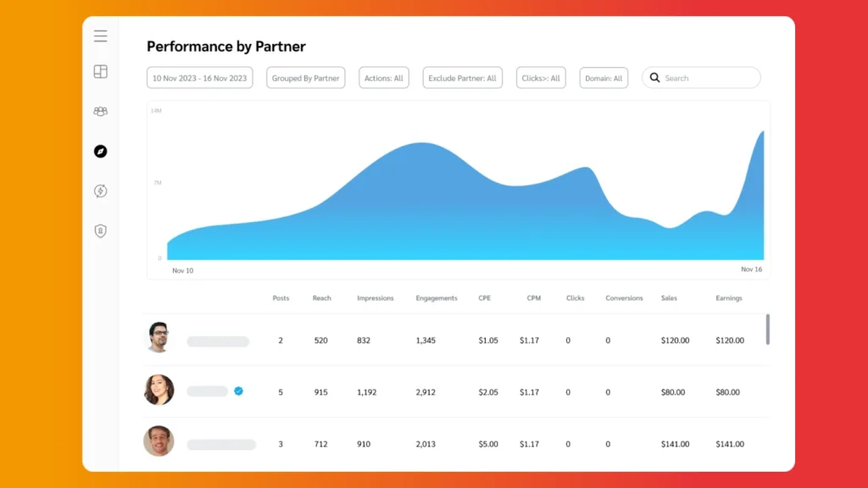Click the dashboard layout sidebar icon

click(100, 72)
